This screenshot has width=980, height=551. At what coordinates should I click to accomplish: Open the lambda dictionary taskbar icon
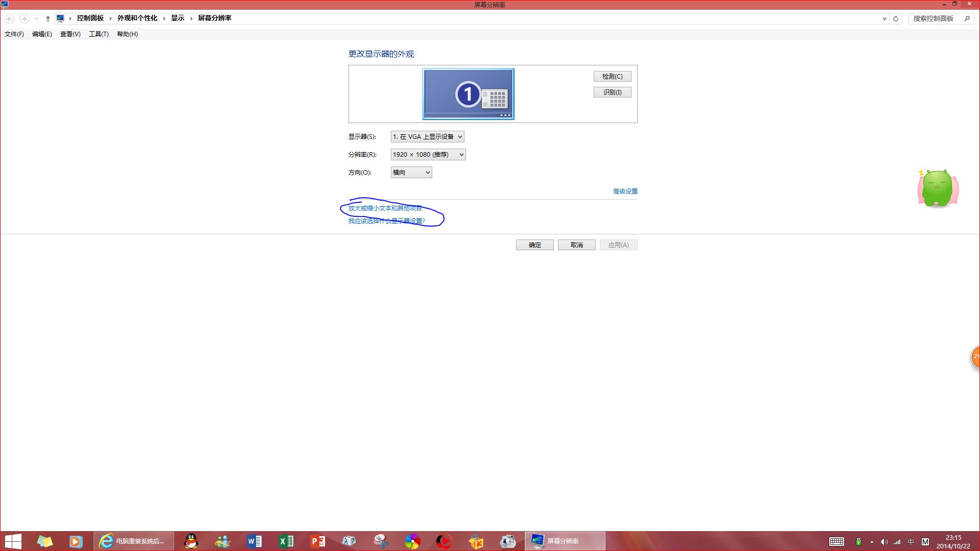tap(349, 541)
